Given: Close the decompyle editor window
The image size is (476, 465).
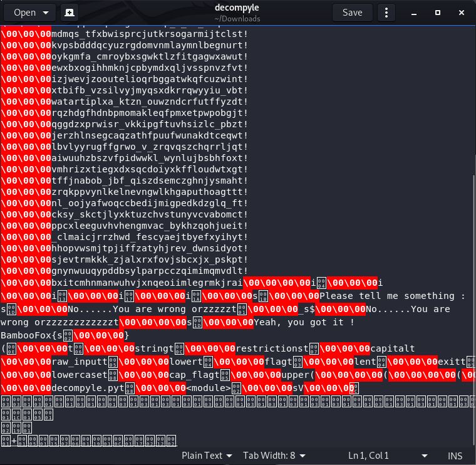Looking at the screenshot, I should tap(462, 13).
